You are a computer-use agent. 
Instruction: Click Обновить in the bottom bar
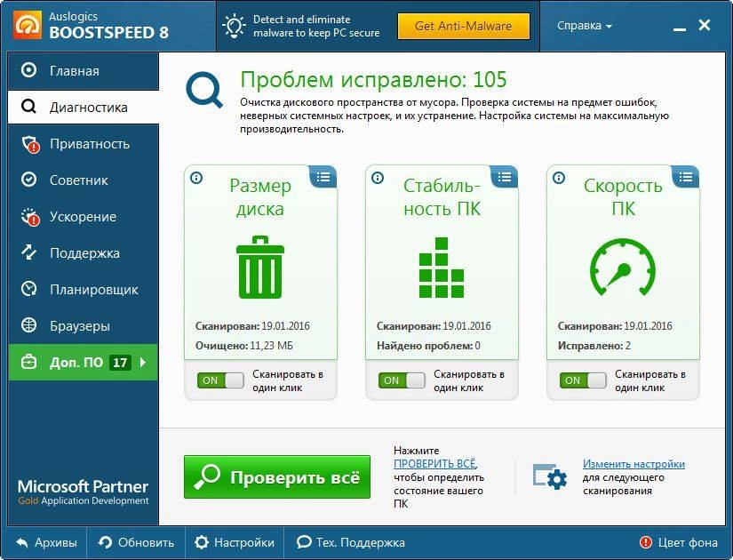pyautogui.click(x=136, y=542)
